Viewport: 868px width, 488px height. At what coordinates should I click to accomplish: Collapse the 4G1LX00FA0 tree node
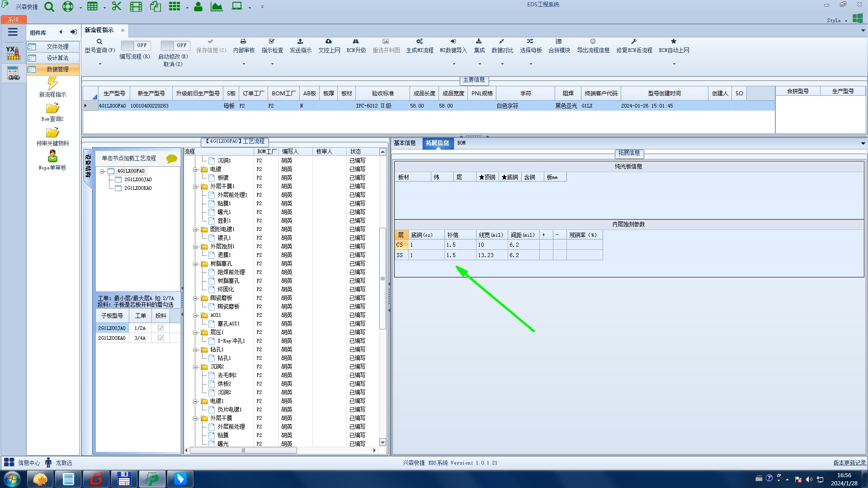(103, 171)
